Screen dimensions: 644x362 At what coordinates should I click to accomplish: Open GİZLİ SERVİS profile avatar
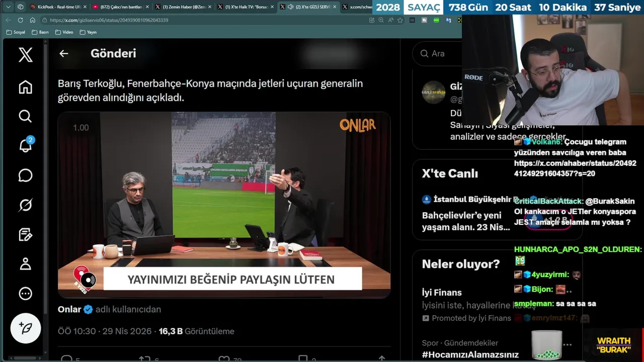tap(433, 93)
